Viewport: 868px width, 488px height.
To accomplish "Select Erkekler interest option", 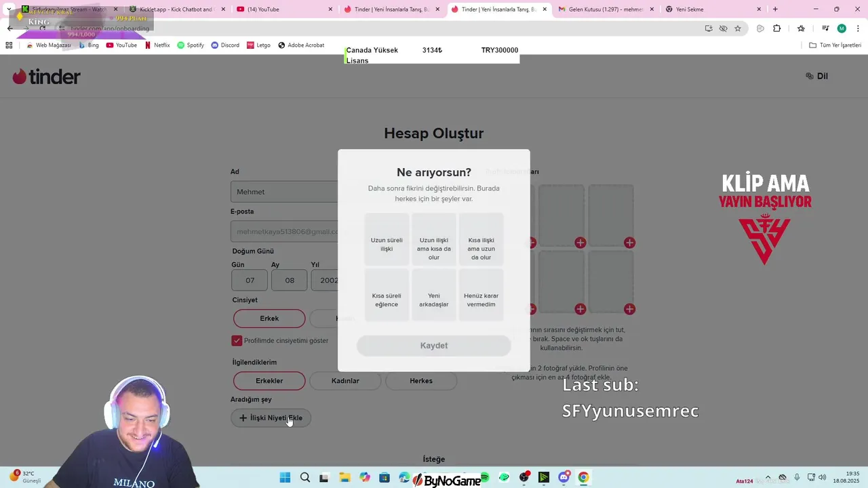I will 269,381.
